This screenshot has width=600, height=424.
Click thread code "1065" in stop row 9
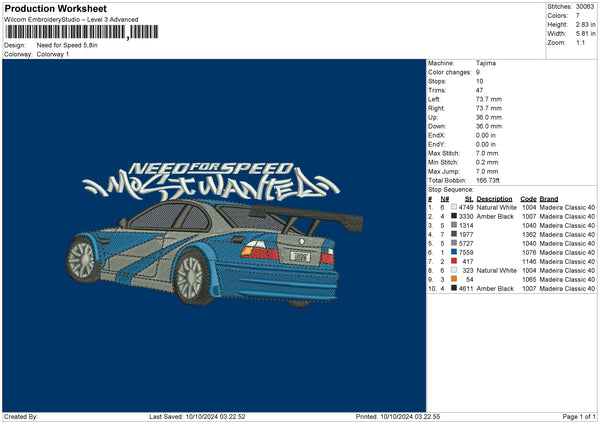coord(529,280)
